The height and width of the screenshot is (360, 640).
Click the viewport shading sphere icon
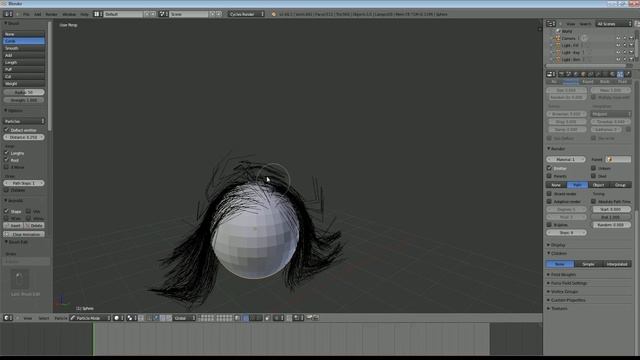117,318
